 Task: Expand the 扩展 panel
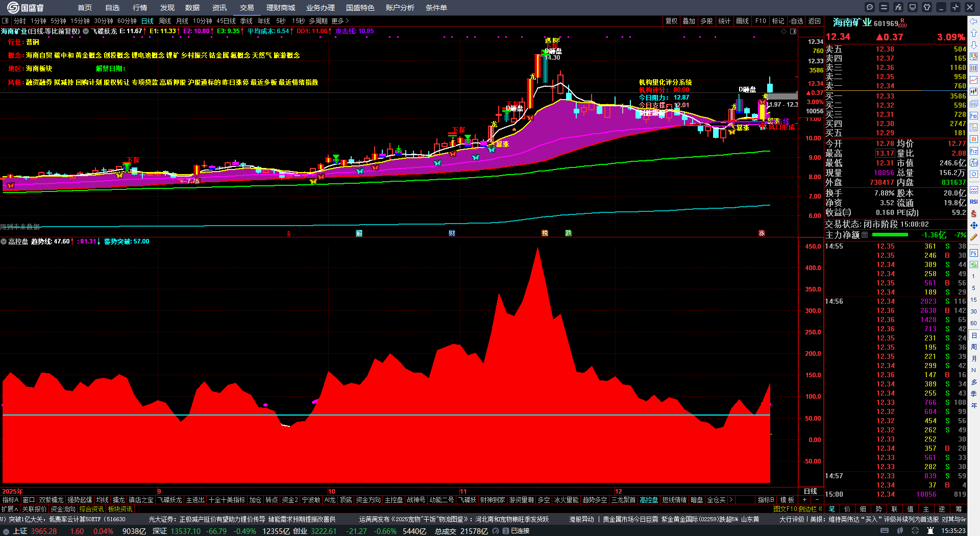pyautogui.click(x=10, y=509)
